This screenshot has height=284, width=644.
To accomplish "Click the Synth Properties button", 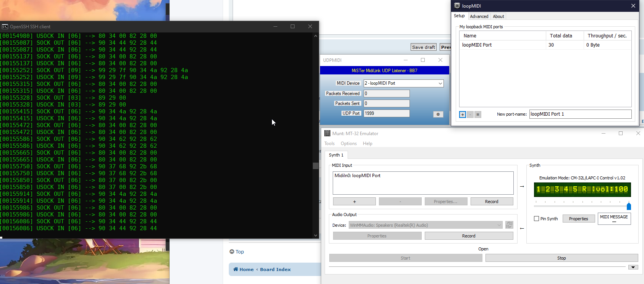I will (x=578, y=219).
